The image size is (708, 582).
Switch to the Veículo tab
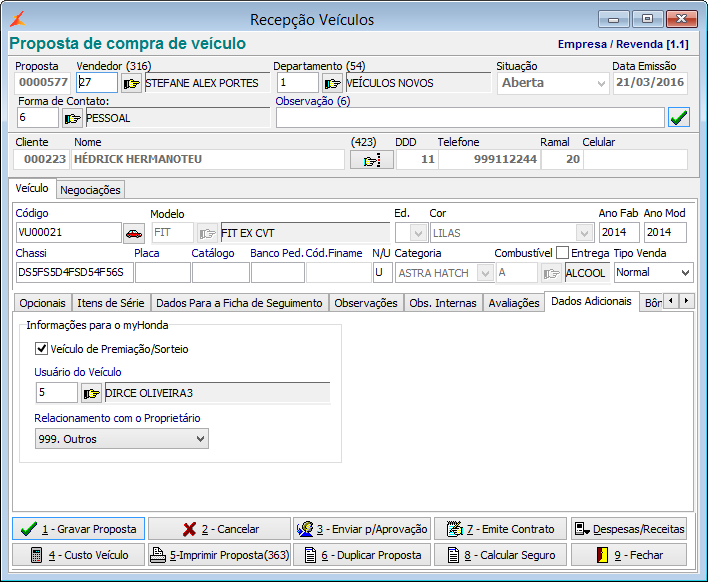(x=32, y=188)
